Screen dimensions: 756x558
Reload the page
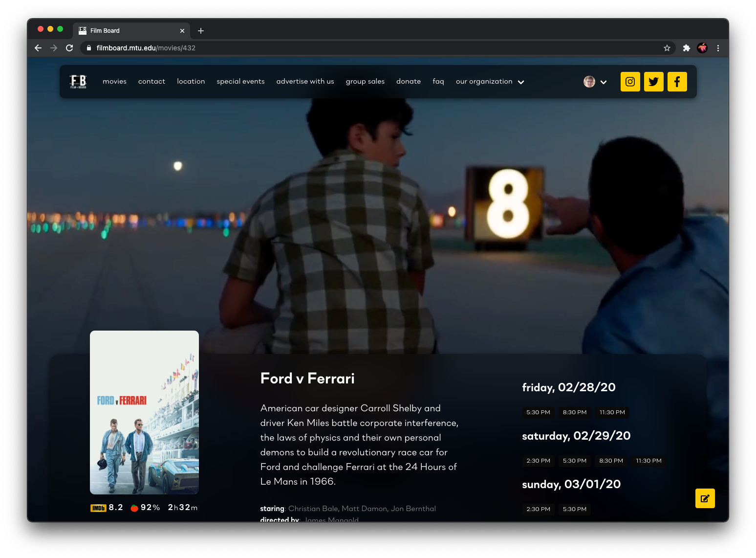click(x=69, y=48)
